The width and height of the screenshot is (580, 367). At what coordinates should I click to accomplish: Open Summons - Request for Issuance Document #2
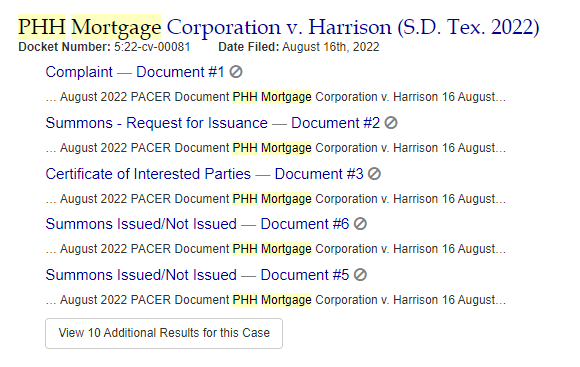pyautogui.click(x=213, y=123)
